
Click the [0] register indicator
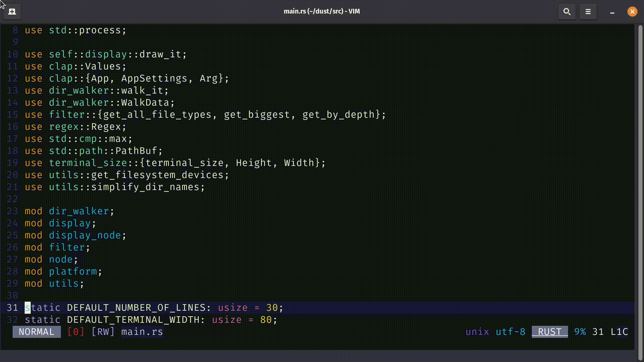(x=75, y=332)
